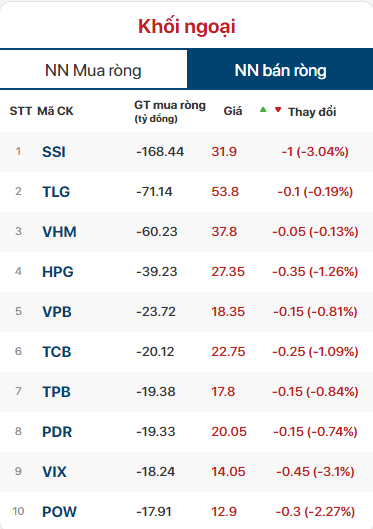373x529 pixels.
Task: Open TPB ticker page
Action: pos(56,392)
